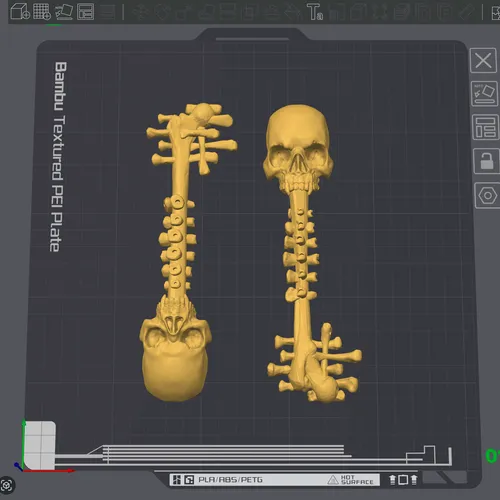
Task: Click the "Bambu Textured PEI Plate" label
Action: (x=59, y=157)
